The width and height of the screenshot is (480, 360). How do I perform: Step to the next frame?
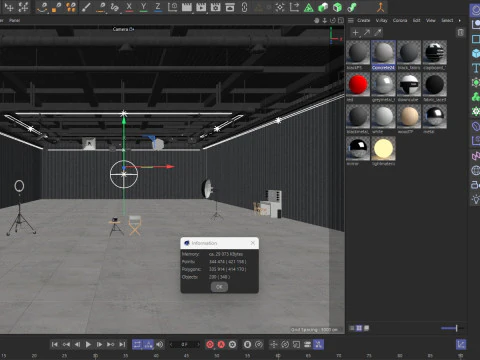pos(99,344)
